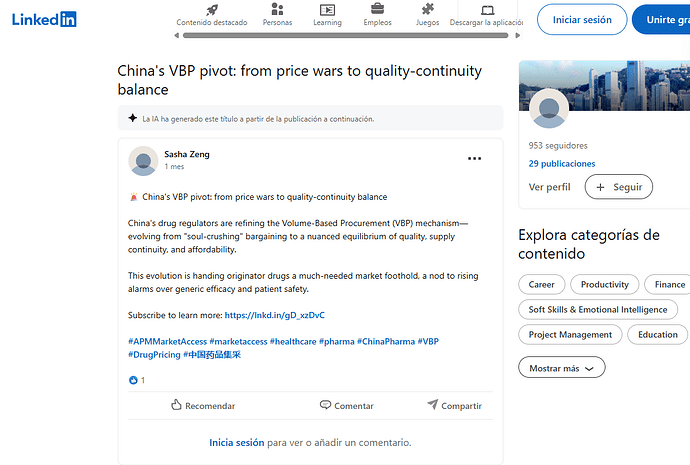Click the horizontal navigation scrollbar
Viewport: 690px width, 465px height.
click(x=345, y=36)
